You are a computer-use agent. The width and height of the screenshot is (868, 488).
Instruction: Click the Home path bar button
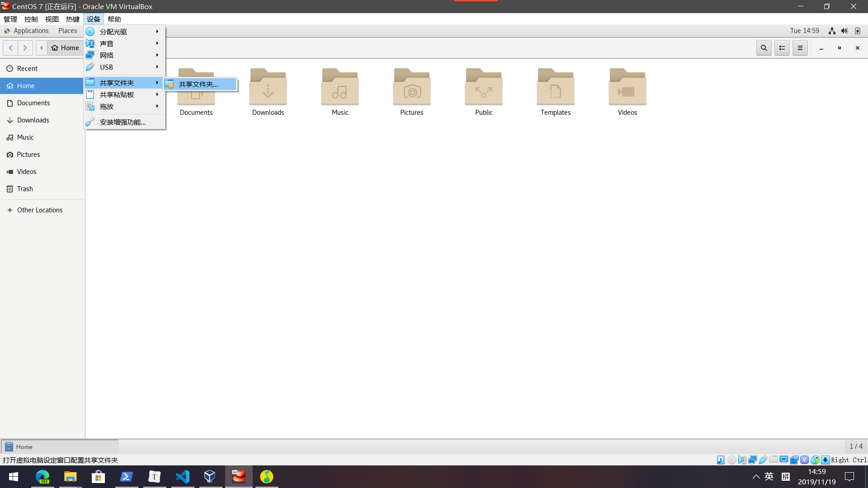66,48
